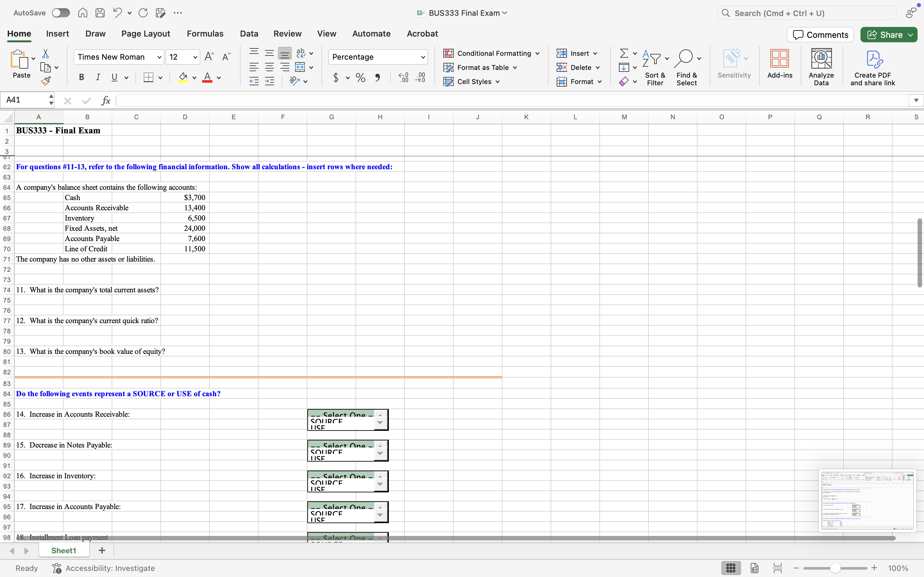Open the Page Layout tab
The height and width of the screenshot is (577, 924).
tap(145, 34)
